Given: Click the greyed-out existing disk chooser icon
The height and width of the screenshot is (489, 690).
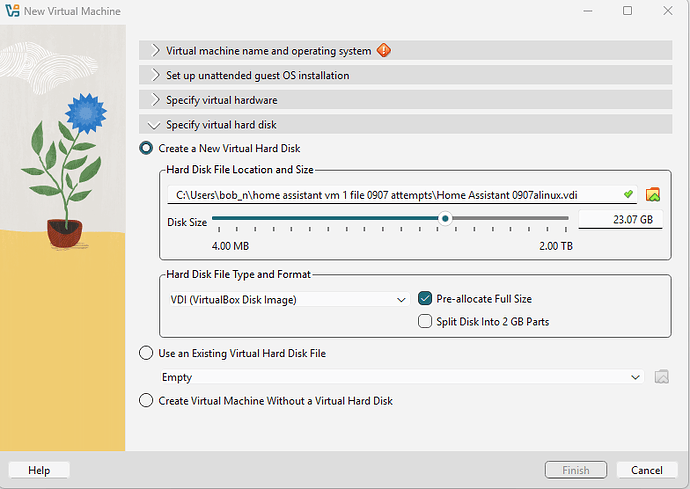Looking at the screenshot, I should [x=661, y=377].
